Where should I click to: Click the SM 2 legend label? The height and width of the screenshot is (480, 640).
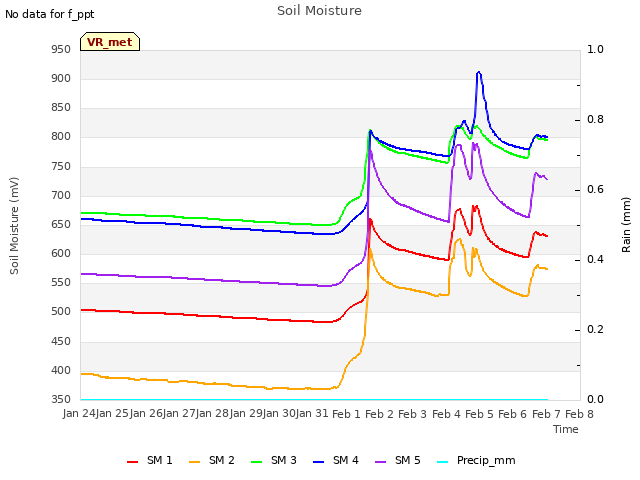pos(222,460)
